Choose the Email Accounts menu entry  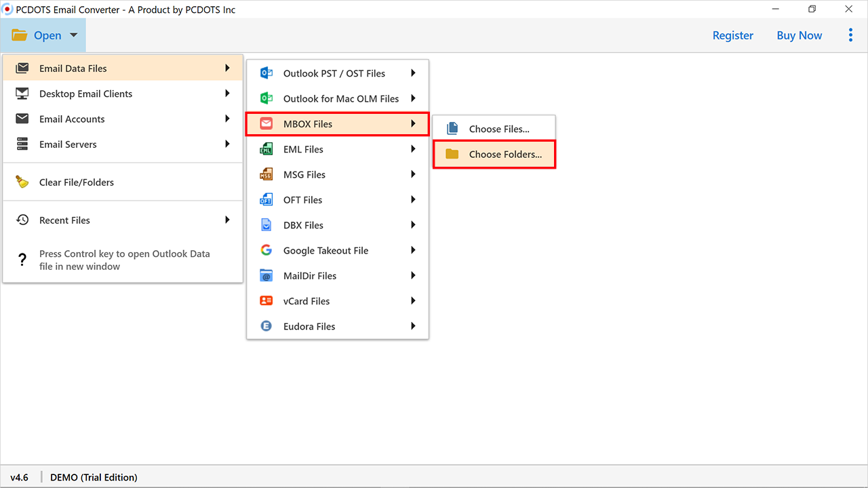(x=123, y=119)
